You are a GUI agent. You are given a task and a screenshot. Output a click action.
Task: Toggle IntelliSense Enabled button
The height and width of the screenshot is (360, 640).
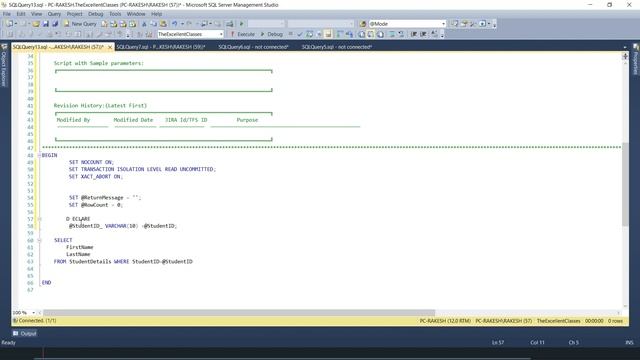(x=328, y=34)
